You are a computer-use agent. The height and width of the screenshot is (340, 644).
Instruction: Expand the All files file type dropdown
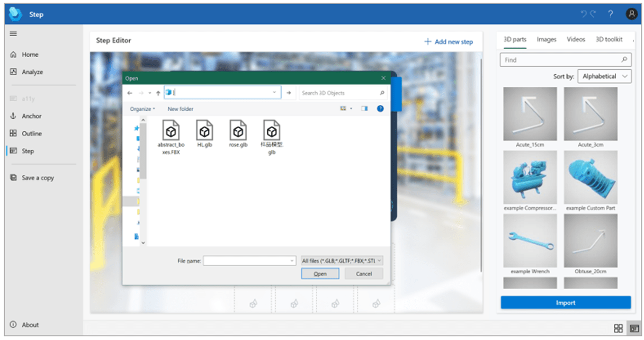click(341, 260)
